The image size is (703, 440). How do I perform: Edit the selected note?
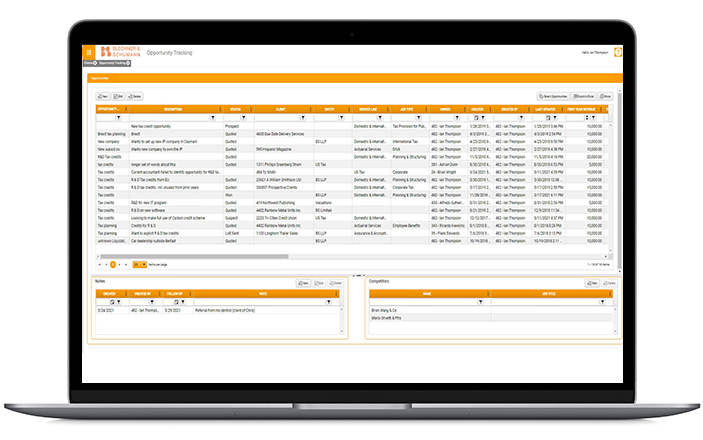pos(319,283)
